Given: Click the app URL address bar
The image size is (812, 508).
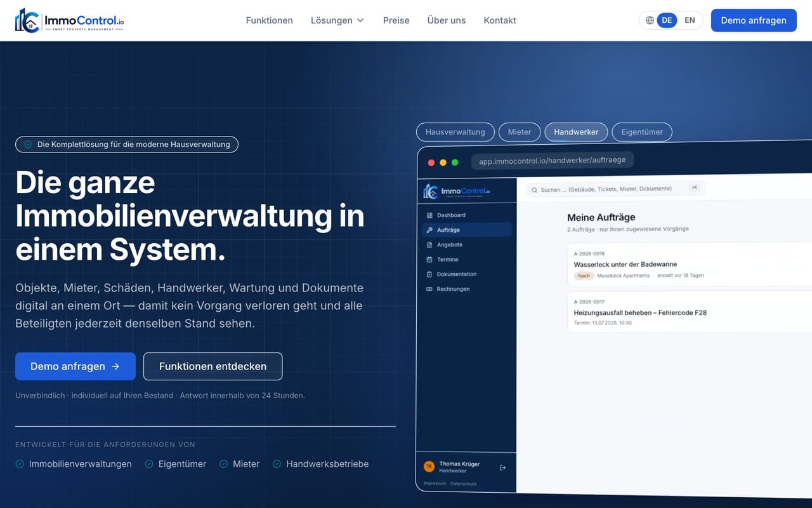Looking at the screenshot, I should click(x=552, y=161).
